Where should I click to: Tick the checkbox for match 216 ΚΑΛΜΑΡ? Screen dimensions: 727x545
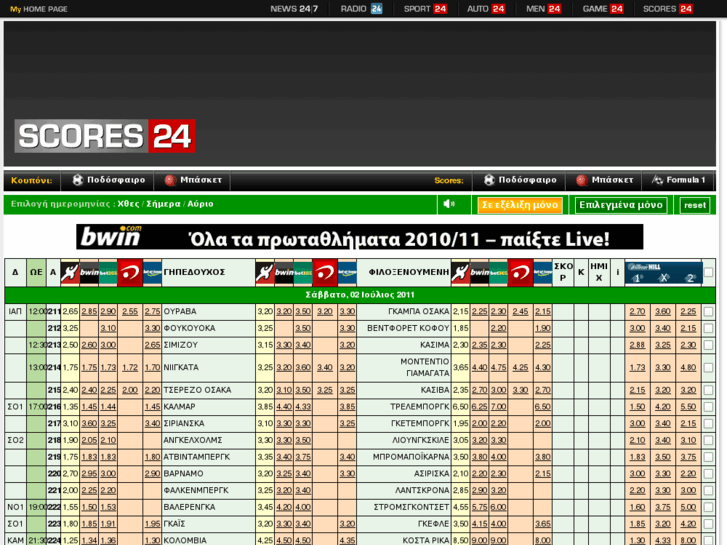(708, 407)
